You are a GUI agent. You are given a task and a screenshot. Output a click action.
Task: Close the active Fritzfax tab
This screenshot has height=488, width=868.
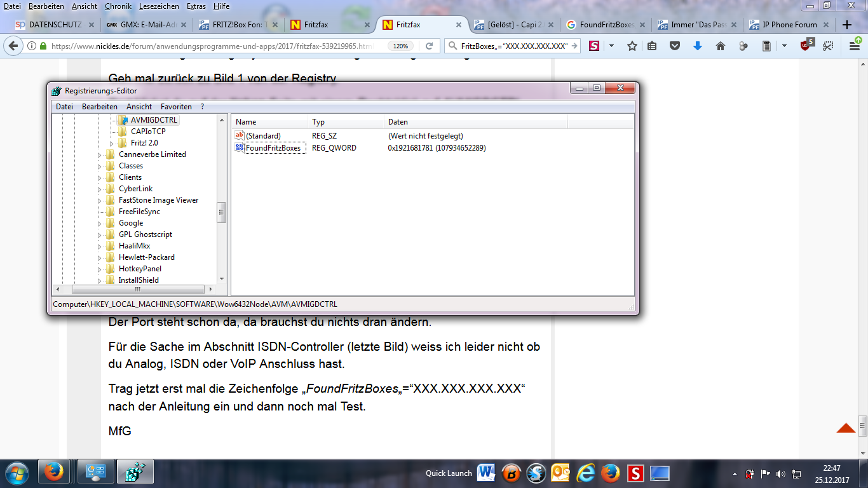pyautogui.click(x=459, y=25)
